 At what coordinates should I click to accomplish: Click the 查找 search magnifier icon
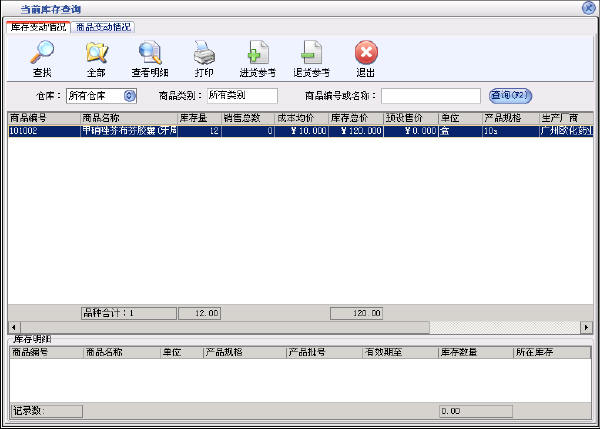(x=42, y=52)
